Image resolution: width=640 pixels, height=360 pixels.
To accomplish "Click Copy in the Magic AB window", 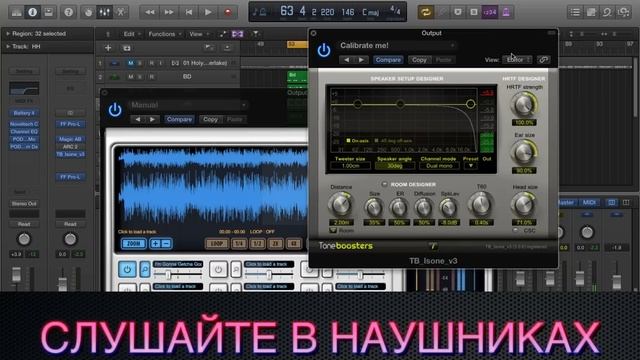I will click(210, 120).
